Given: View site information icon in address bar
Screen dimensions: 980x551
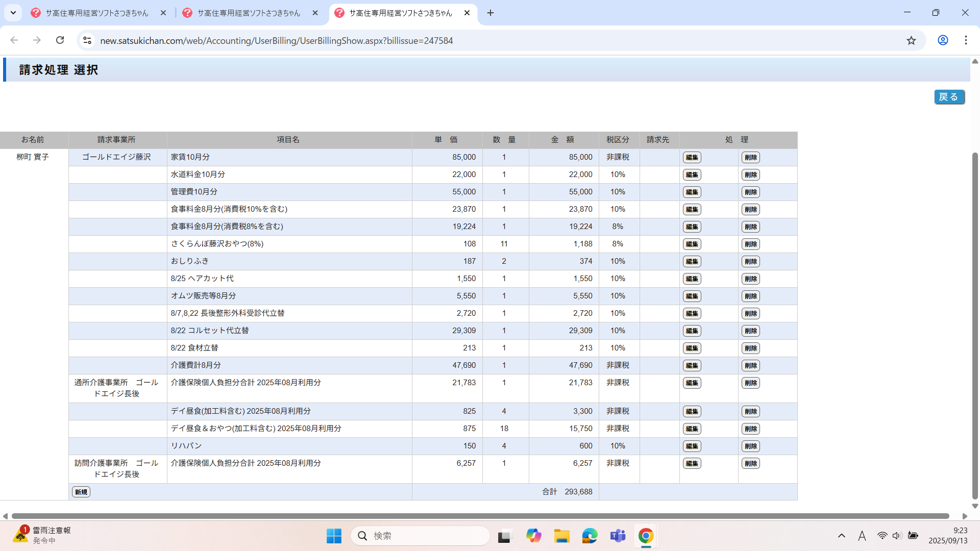Looking at the screenshot, I should 87,40.
